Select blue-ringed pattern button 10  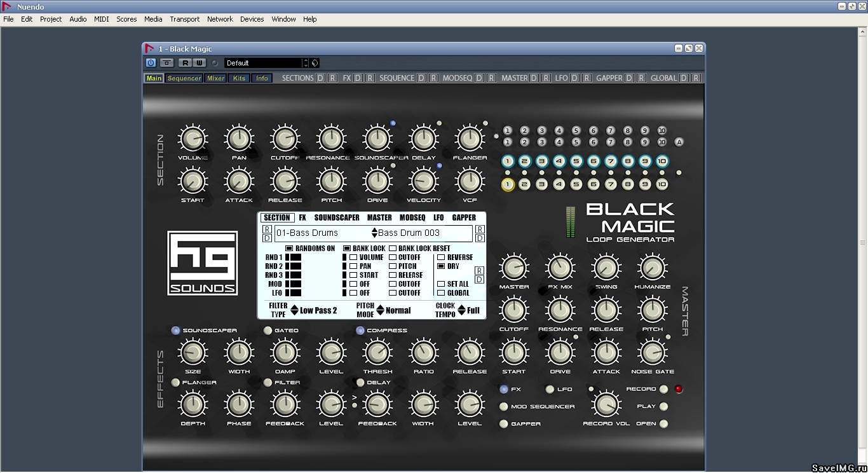click(x=662, y=161)
